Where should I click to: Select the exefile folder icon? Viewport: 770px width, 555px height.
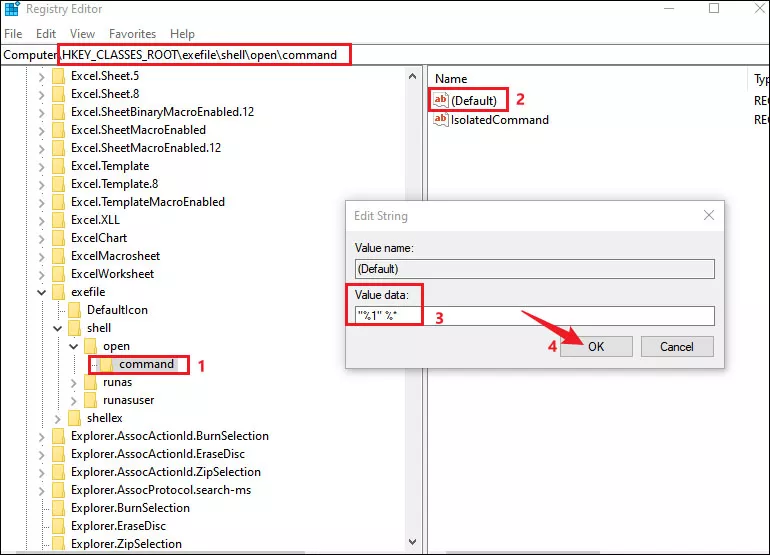[x=58, y=292]
